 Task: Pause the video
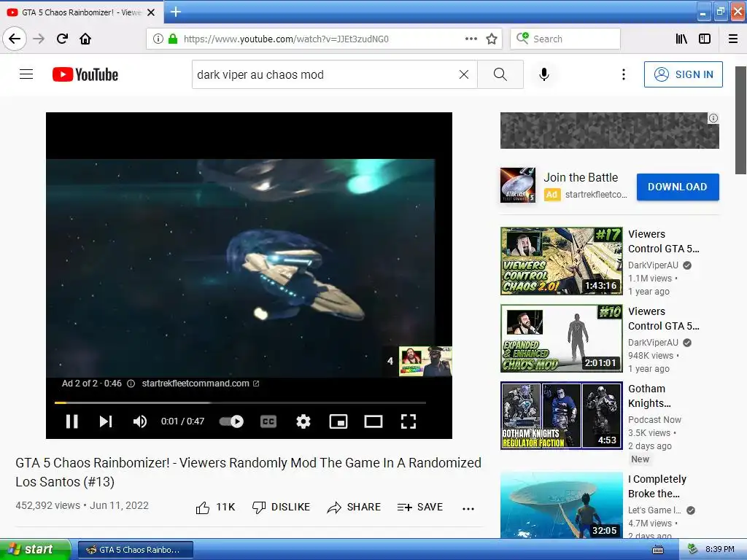pyautogui.click(x=72, y=421)
